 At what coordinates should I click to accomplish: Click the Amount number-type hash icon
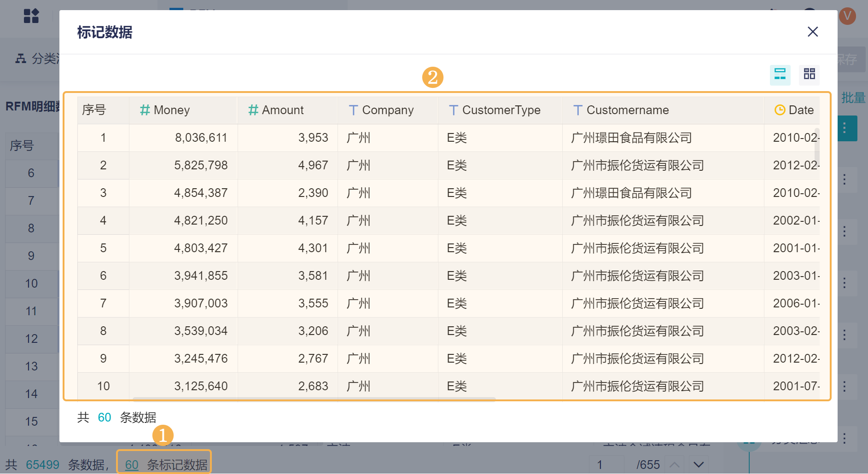pos(253,110)
